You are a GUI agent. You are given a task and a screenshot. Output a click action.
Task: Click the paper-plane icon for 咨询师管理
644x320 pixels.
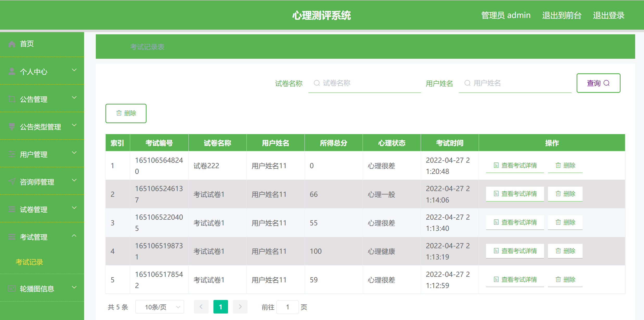click(x=12, y=182)
